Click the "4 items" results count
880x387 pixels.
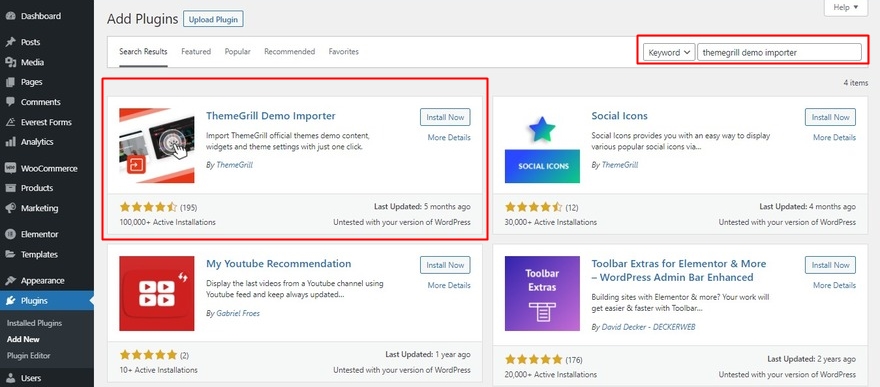[x=856, y=83]
